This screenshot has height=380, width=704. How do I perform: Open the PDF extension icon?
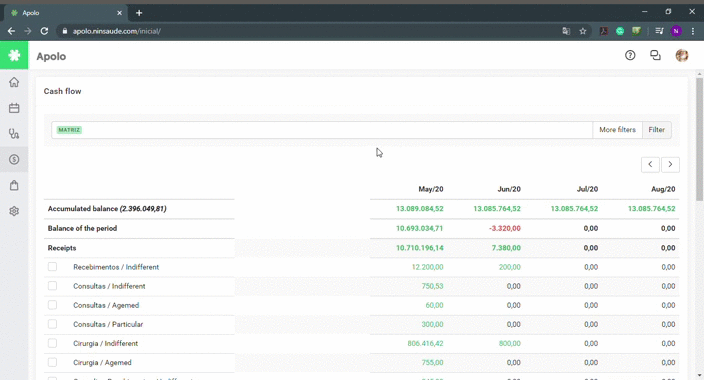(x=604, y=31)
